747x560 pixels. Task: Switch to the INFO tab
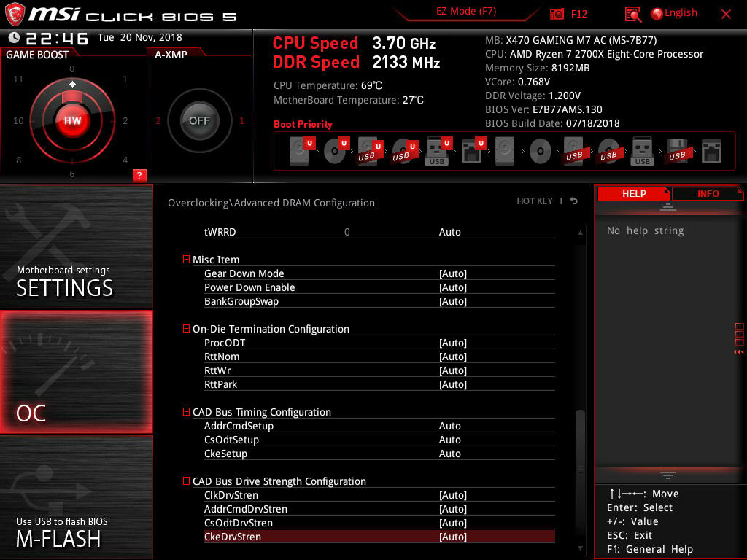[x=708, y=193]
